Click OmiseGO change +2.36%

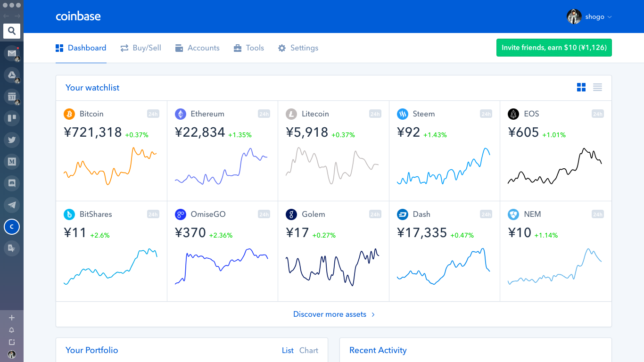[x=221, y=235]
